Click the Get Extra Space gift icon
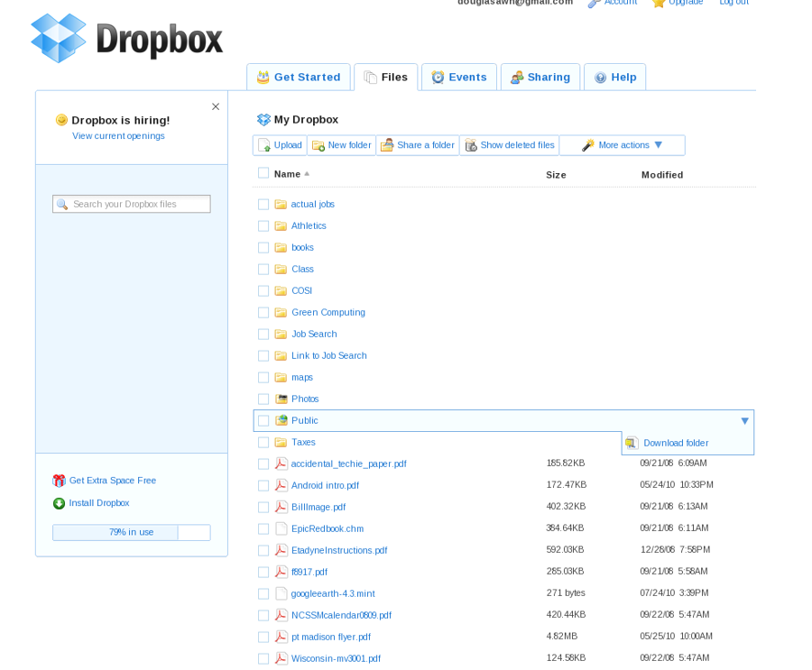812x670 pixels. [x=59, y=481]
